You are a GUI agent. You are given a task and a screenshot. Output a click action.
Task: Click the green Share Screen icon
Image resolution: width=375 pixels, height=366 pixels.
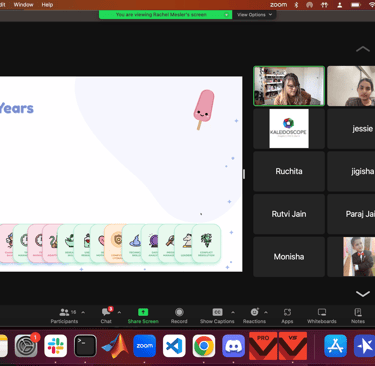143,312
